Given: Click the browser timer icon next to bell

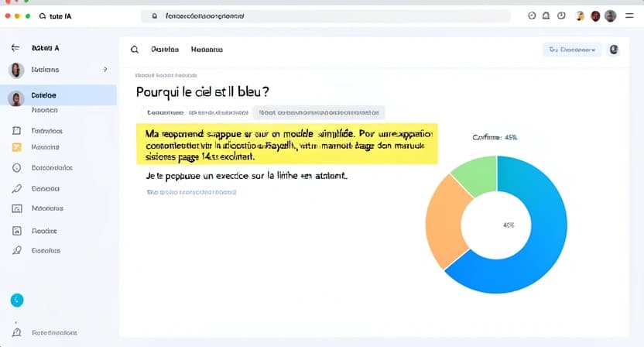Looking at the screenshot, I should tap(561, 16).
